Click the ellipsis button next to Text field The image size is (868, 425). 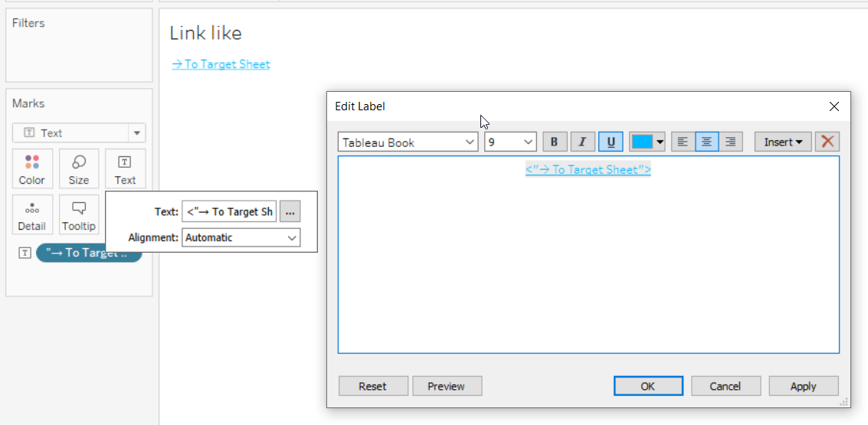click(x=290, y=212)
